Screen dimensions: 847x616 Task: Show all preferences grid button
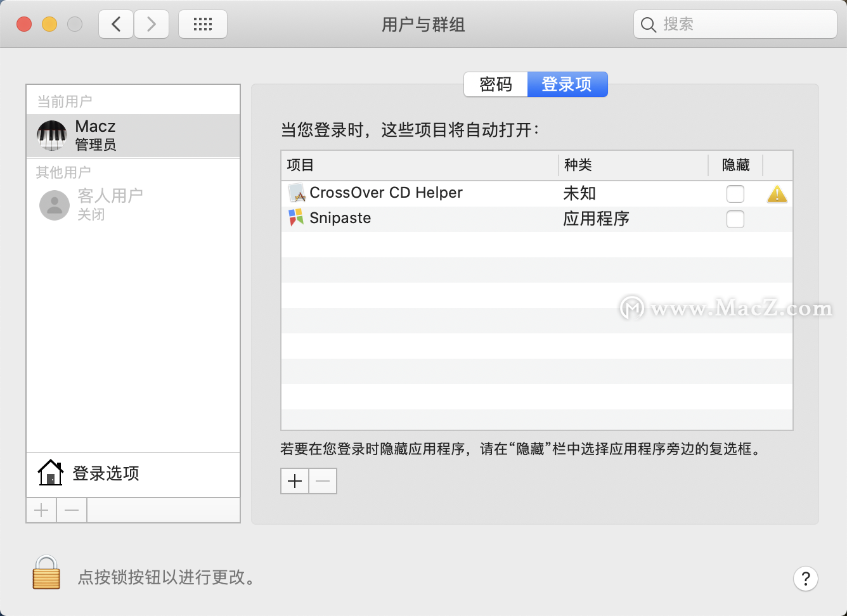(203, 25)
